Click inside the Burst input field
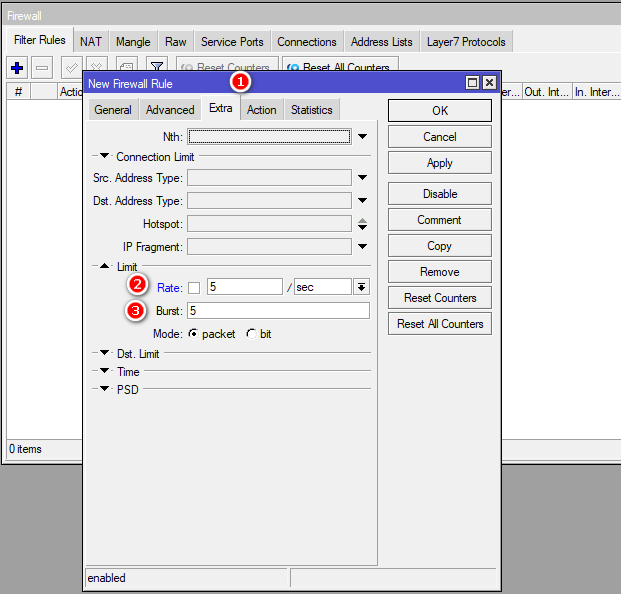Viewport: 621px width, 594px height. tap(278, 311)
